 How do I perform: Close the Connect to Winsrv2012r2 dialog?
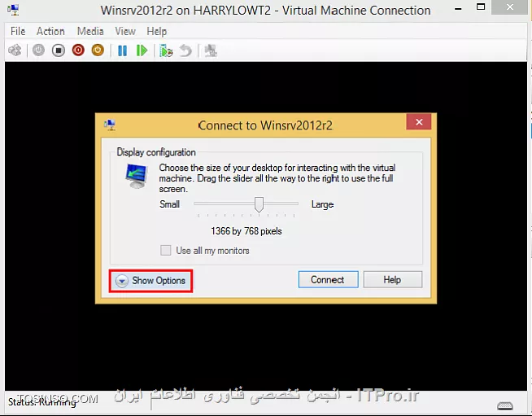(419, 122)
